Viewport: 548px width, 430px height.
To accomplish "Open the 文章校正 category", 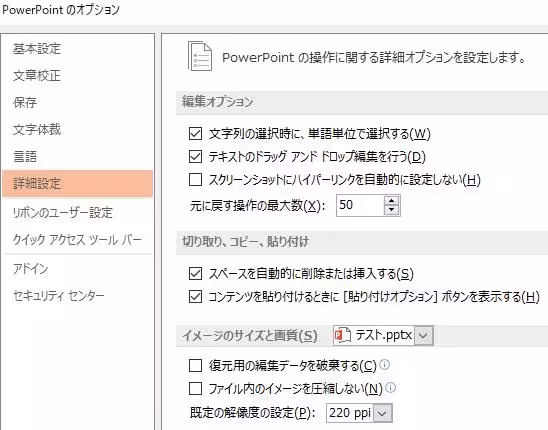I will click(x=37, y=76).
